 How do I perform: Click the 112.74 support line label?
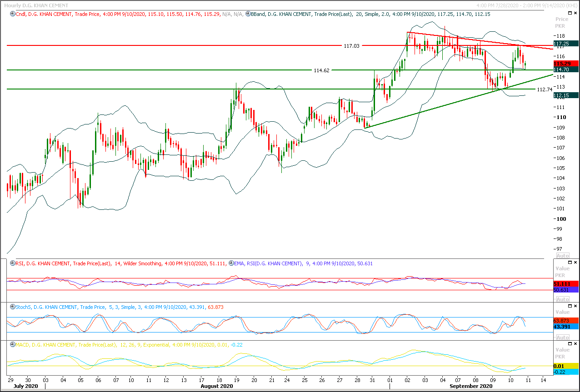pyautogui.click(x=545, y=89)
